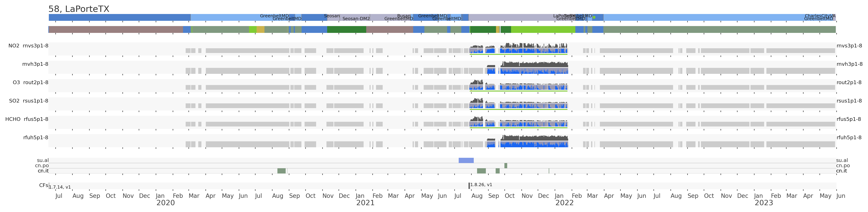Screen dimensions: 868x212
Task: Click the rfuh5p1-8 label on right side
Action: [x=849, y=138]
